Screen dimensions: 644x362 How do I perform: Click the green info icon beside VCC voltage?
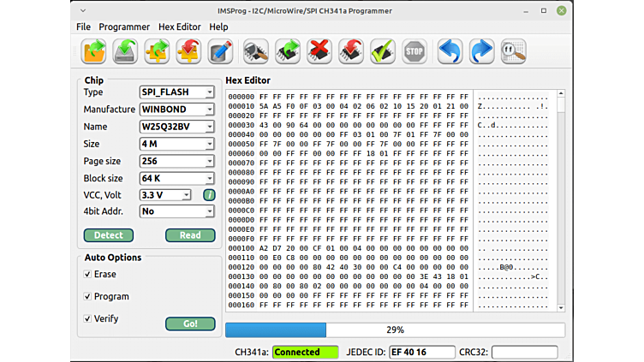pyautogui.click(x=208, y=195)
